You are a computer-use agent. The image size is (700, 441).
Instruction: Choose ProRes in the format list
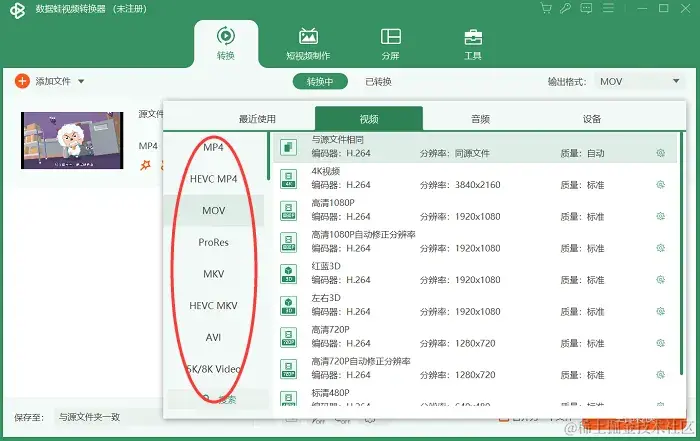(213, 242)
